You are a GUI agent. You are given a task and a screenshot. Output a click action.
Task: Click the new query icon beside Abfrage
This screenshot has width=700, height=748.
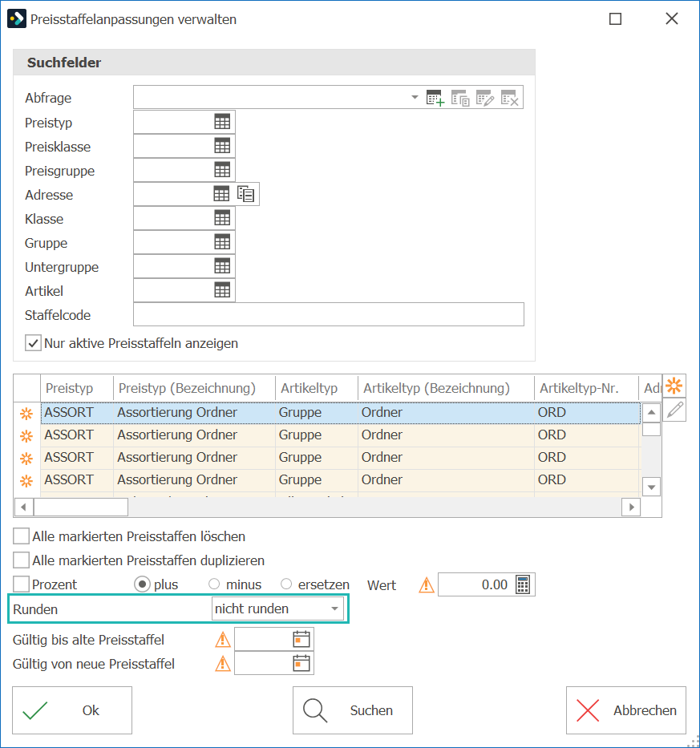(435, 98)
